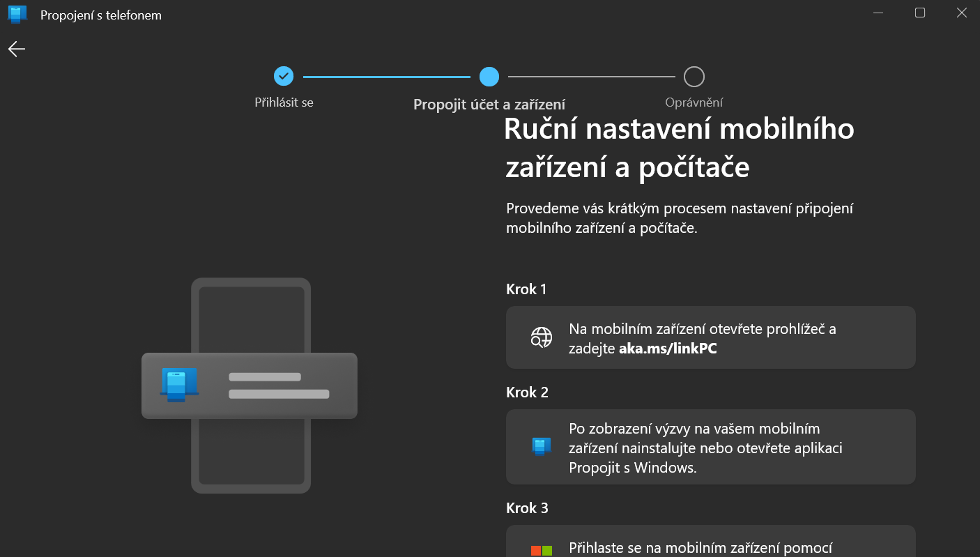Click the 'aka.ms/linkPC' text in Krok 1
Viewport: 980px width, 557px height.
click(668, 349)
